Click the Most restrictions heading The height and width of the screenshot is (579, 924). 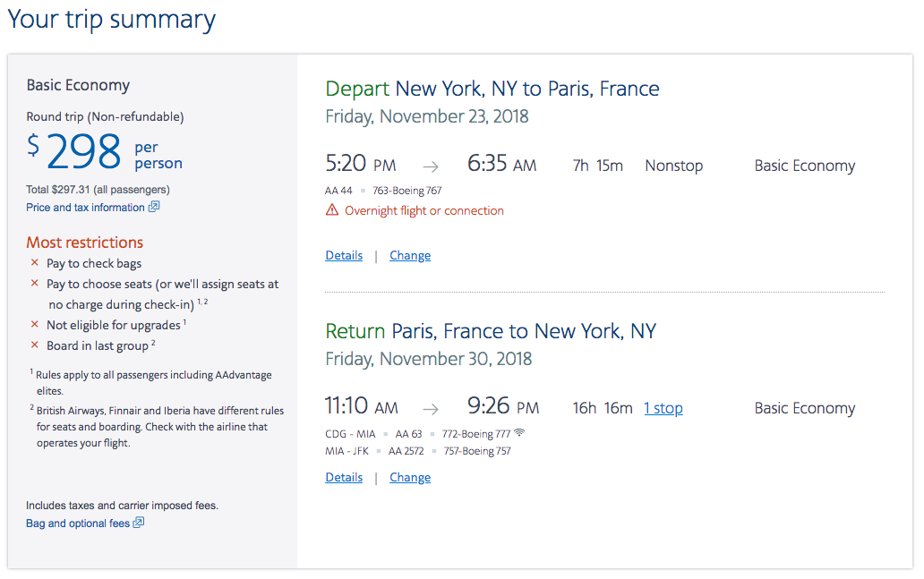(x=84, y=243)
